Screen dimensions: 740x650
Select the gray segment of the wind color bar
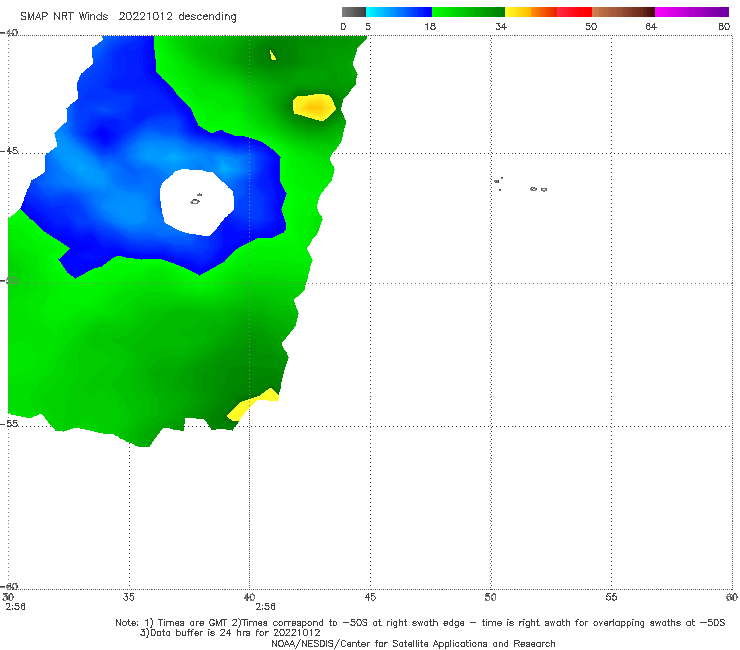click(x=353, y=12)
